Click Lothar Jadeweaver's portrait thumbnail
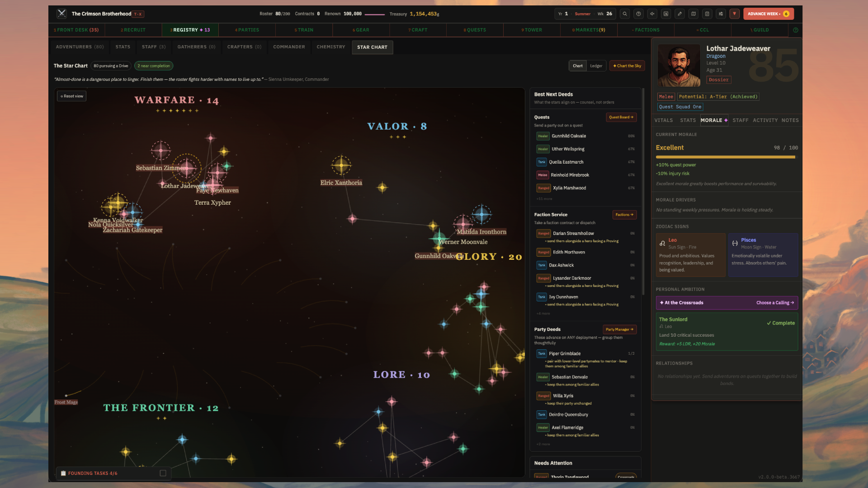 click(679, 66)
